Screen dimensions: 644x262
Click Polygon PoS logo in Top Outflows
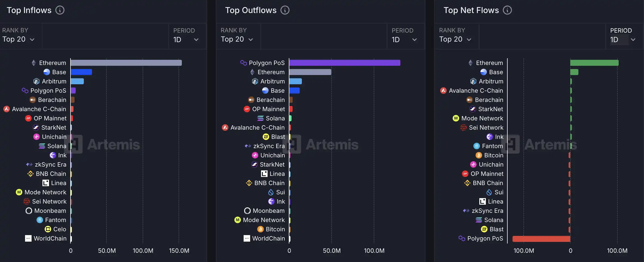(x=244, y=63)
